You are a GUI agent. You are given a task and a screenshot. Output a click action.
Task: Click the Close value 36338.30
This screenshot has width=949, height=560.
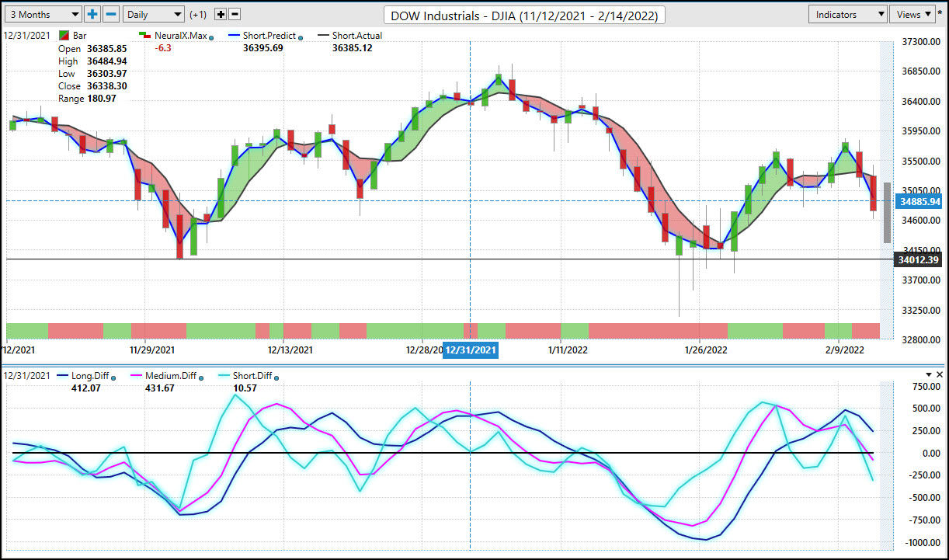click(x=107, y=86)
